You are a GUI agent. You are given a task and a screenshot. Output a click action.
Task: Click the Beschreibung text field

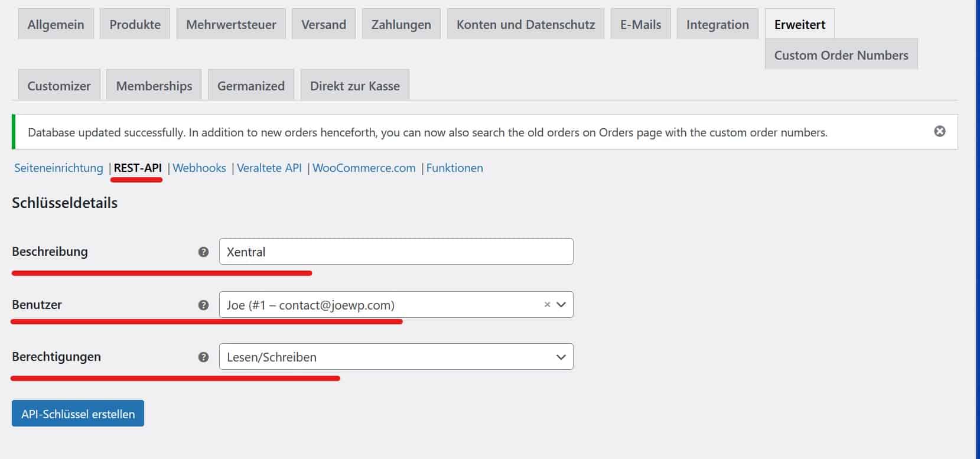[396, 252]
